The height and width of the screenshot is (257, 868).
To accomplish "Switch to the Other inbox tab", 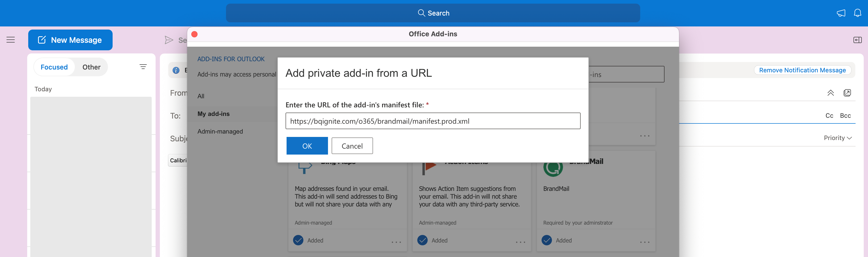I will point(91,67).
